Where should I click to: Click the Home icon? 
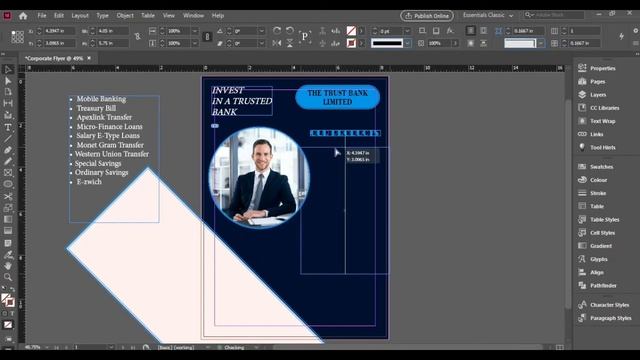pyautogui.click(x=23, y=16)
